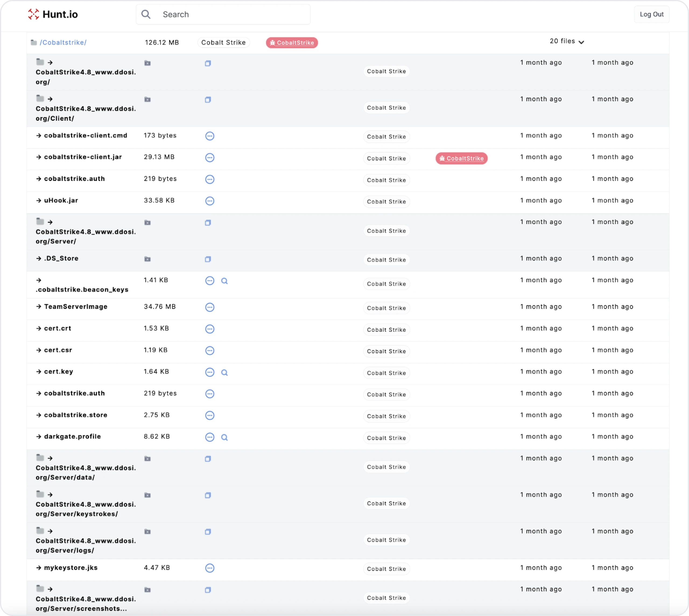Click copy icon for Server/logs/ folder

[x=208, y=532]
